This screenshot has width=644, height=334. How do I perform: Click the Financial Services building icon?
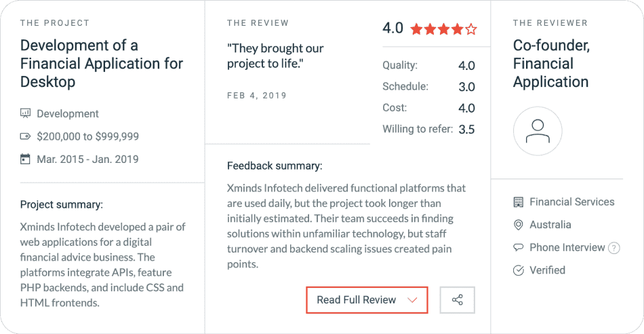point(519,202)
